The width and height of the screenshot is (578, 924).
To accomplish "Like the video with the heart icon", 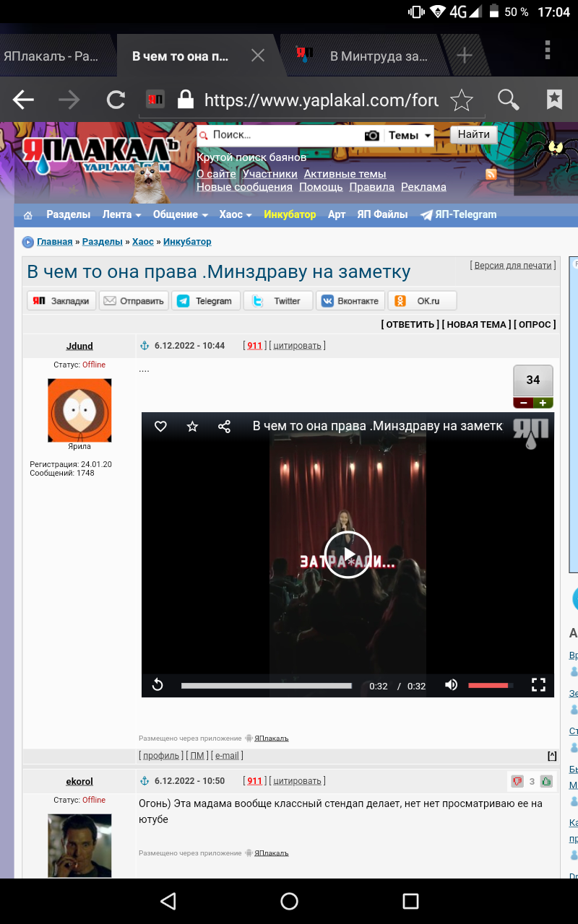I will [160, 427].
